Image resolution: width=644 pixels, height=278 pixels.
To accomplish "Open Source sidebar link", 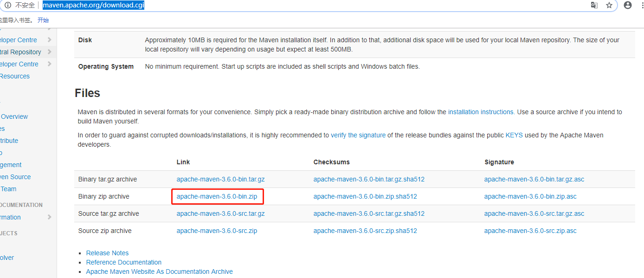I will pos(15,177).
